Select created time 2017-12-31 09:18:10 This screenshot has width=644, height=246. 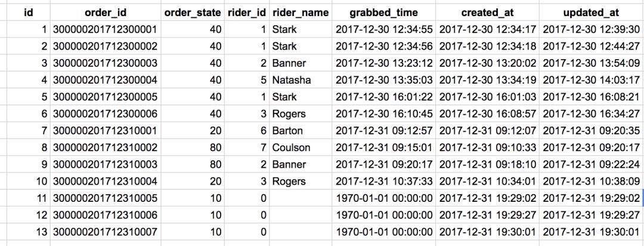pos(488,164)
